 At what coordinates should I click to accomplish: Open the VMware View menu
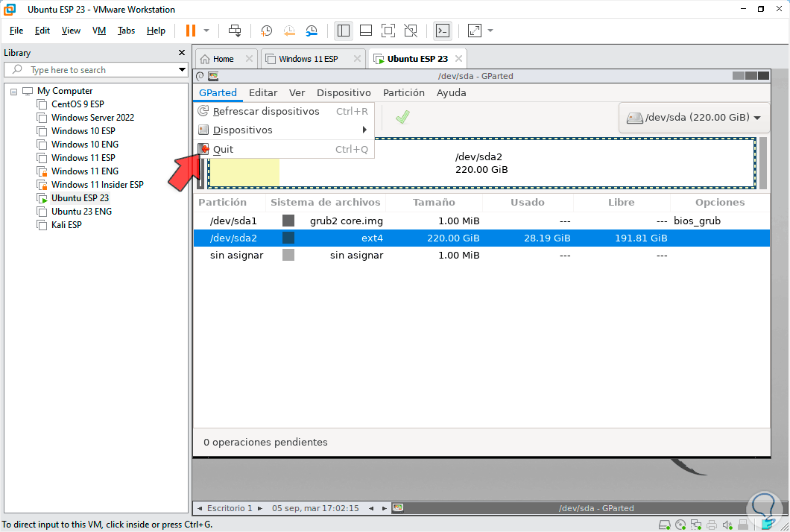tap(71, 31)
